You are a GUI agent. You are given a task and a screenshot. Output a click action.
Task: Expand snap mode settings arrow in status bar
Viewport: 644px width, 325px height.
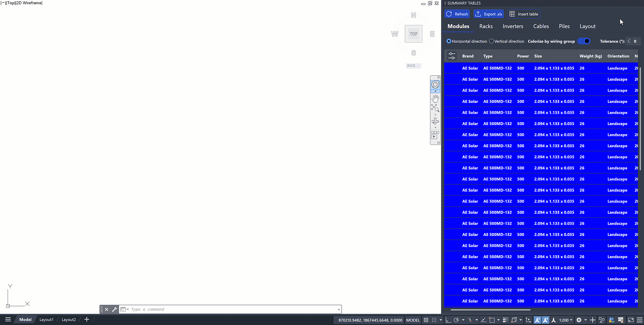pyautogui.click(x=441, y=320)
